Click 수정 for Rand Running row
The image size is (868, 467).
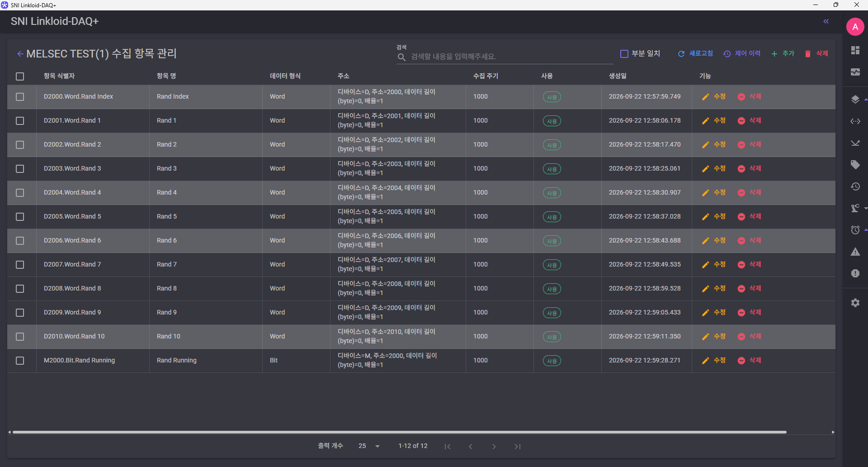pyautogui.click(x=714, y=360)
